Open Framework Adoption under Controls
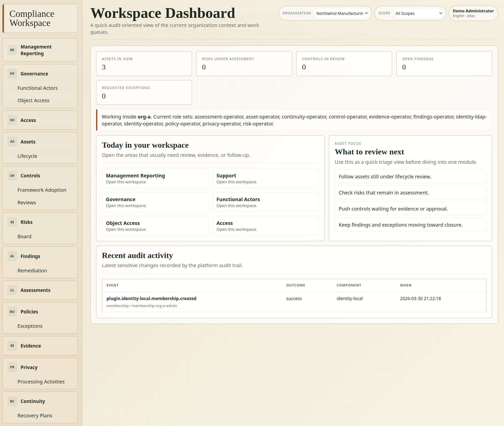Screen dimensions: 504x426 [42, 190]
